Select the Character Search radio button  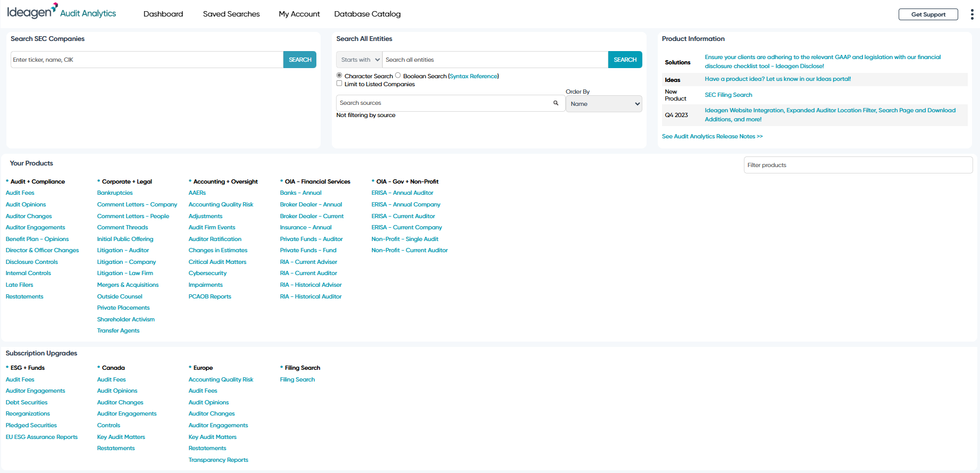(339, 76)
